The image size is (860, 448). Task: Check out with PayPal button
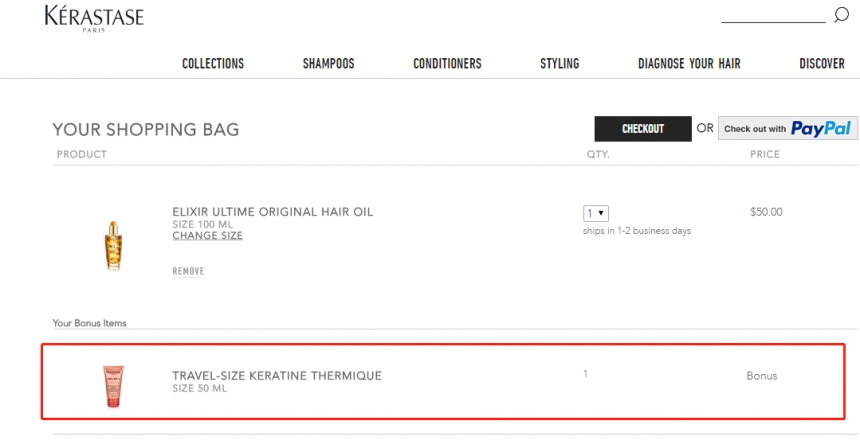pyautogui.click(x=787, y=128)
